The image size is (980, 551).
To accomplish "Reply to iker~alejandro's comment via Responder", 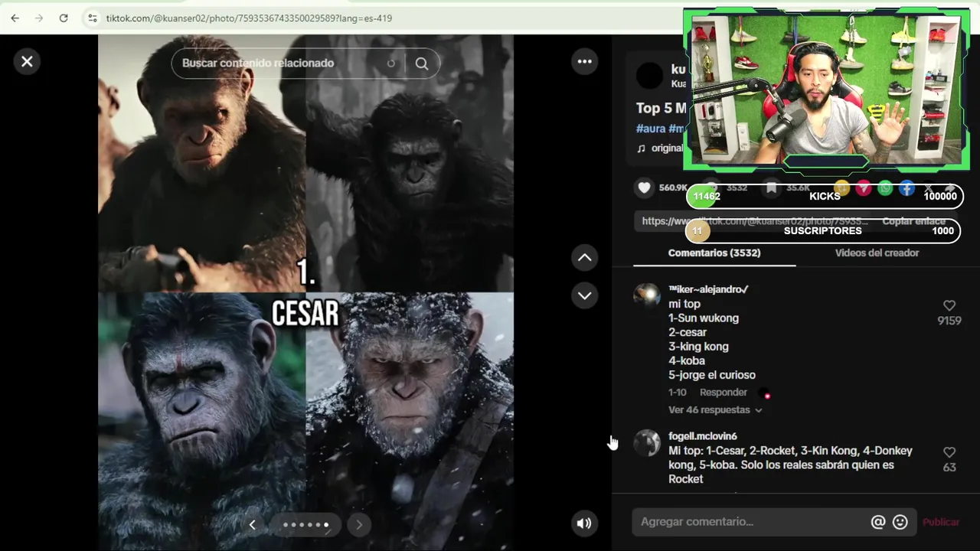I will pyautogui.click(x=723, y=393).
